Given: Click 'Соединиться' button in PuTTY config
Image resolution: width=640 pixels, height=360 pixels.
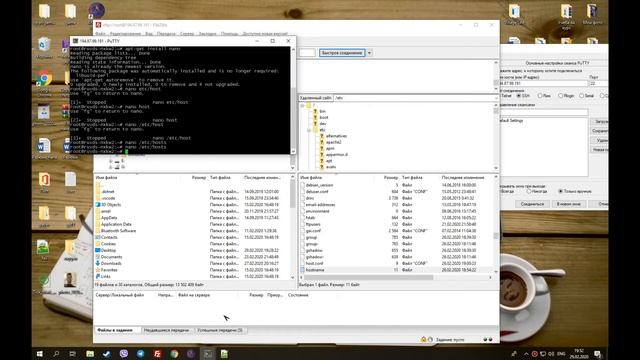Looking at the screenshot, I should pos(532,204).
